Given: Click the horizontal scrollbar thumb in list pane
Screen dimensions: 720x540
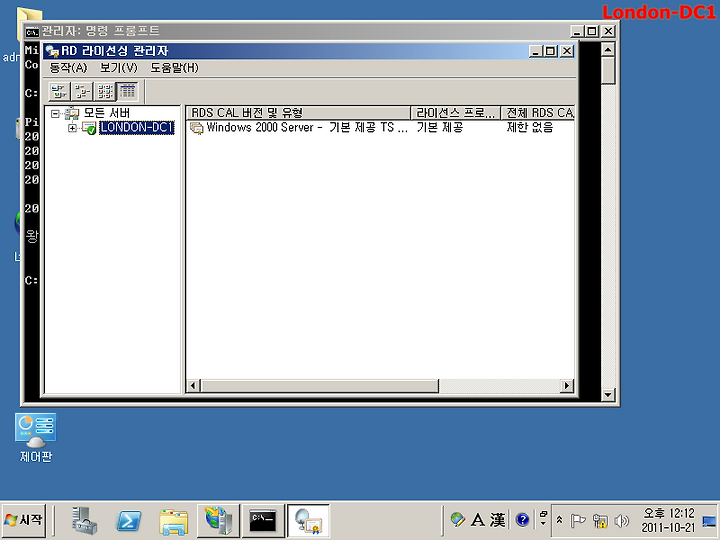Looking at the screenshot, I should (x=320, y=386).
